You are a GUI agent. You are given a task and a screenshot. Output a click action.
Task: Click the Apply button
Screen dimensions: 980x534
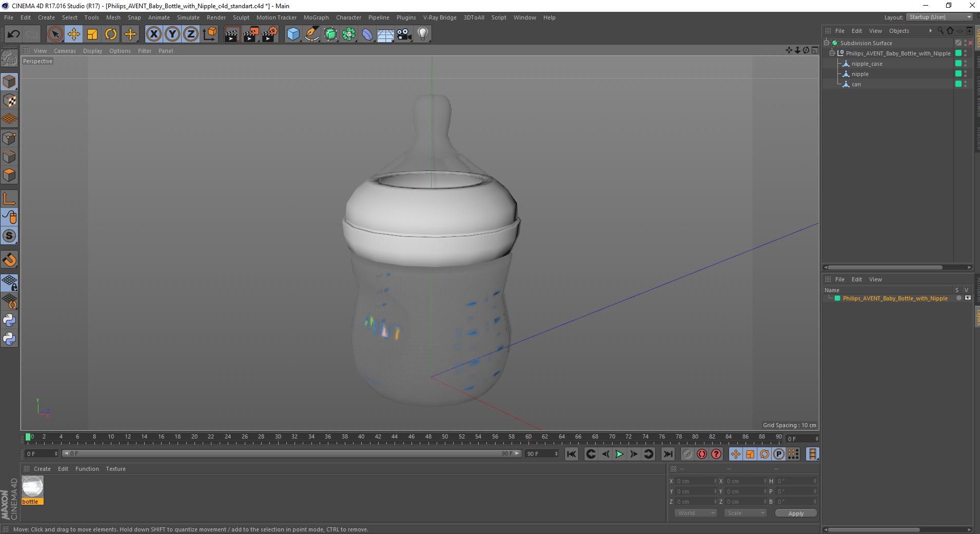pos(796,513)
